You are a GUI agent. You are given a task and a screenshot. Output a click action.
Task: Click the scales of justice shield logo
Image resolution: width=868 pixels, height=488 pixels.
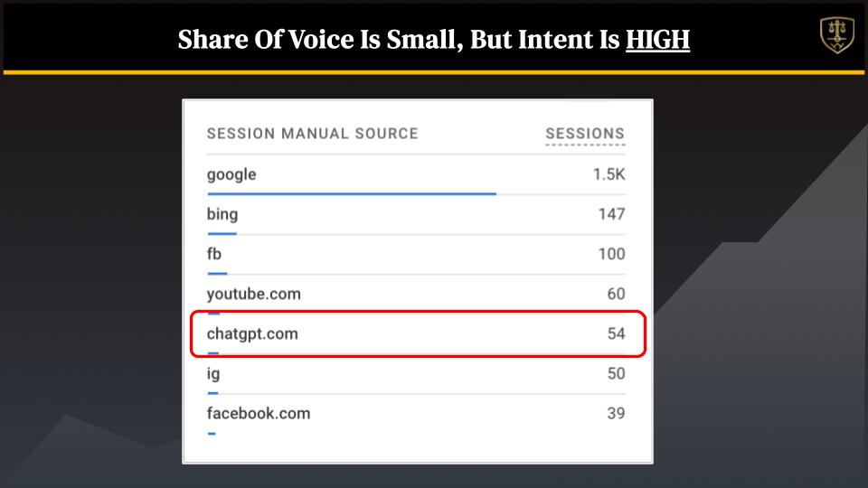[837, 35]
